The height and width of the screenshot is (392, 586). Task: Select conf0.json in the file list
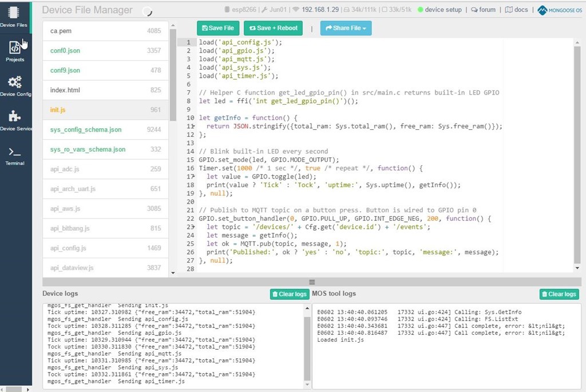[x=65, y=51]
